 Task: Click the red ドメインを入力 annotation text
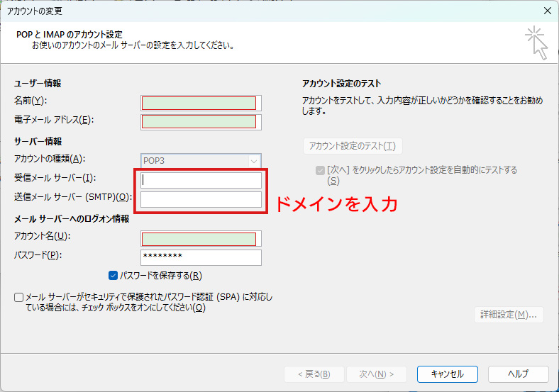(335, 204)
